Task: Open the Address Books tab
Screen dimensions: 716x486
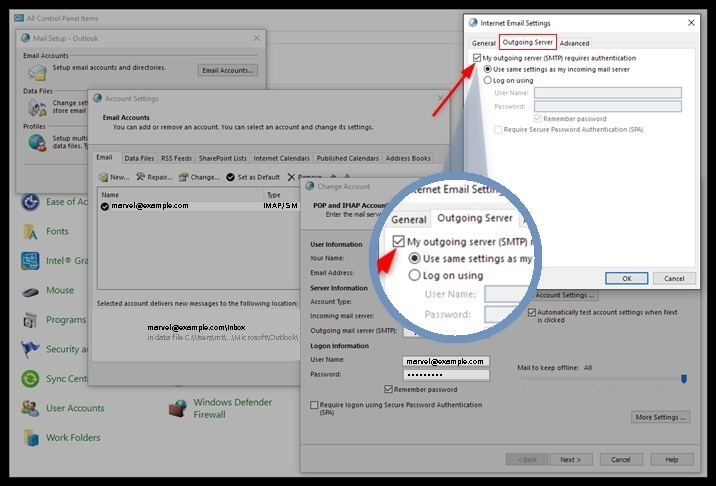Action: click(408, 158)
